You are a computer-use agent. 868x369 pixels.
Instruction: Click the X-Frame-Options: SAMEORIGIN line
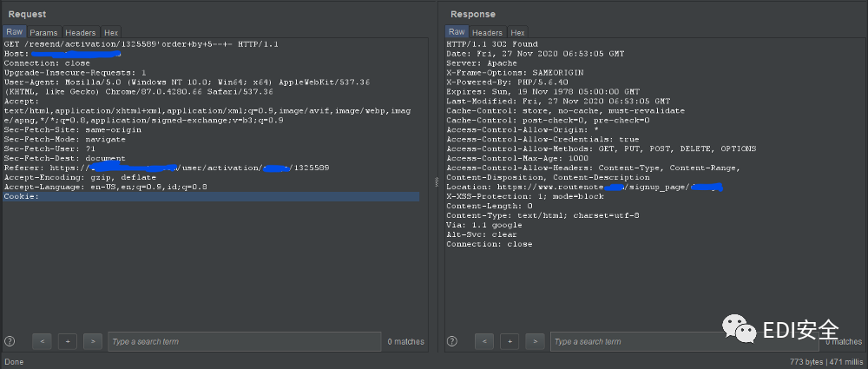tap(516, 73)
